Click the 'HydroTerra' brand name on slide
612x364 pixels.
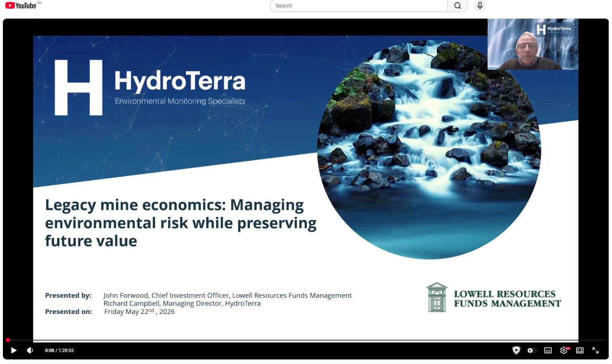pyautogui.click(x=180, y=81)
